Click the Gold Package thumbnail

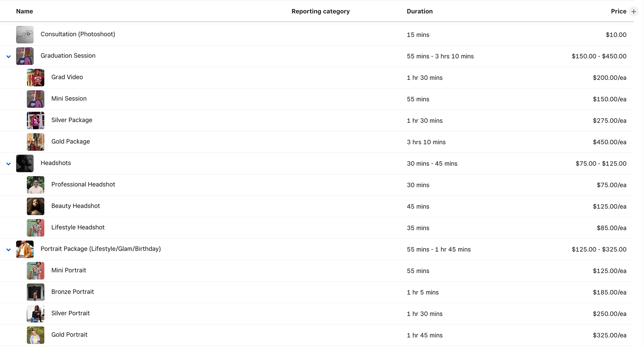[36, 142]
